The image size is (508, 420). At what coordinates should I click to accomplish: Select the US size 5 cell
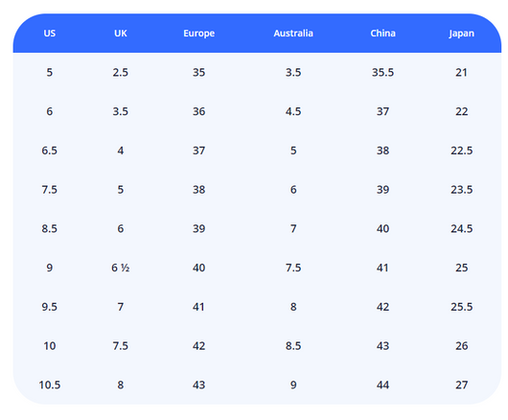click(x=50, y=72)
